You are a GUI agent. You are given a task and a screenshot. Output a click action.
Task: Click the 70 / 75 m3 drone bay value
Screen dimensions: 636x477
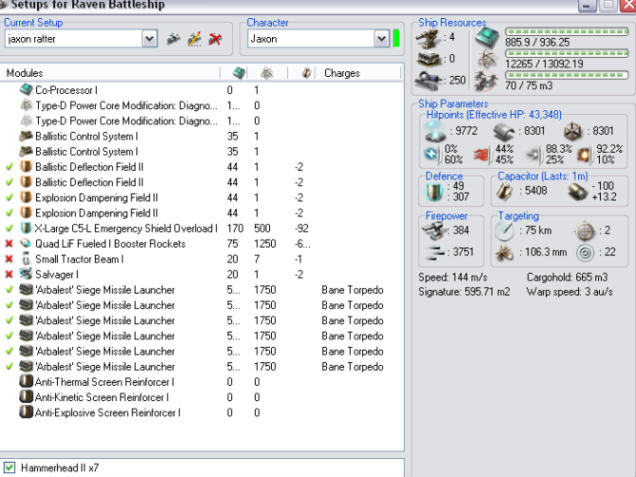pos(529,86)
